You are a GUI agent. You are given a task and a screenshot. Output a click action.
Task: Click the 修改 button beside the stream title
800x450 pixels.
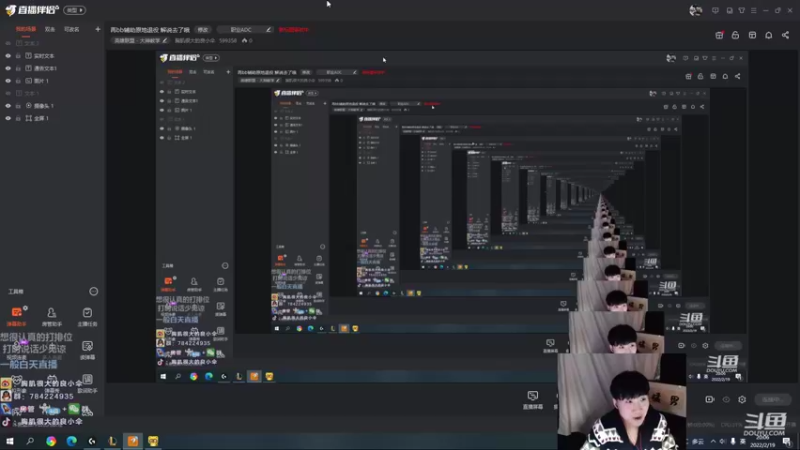tap(203, 30)
